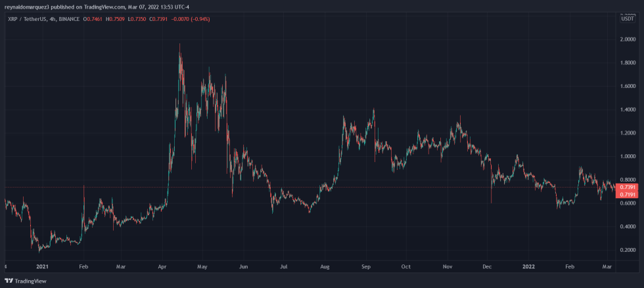This screenshot has width=644, height=288.
Task: Click Nov on the time axis
Action: tap(448, 267)
